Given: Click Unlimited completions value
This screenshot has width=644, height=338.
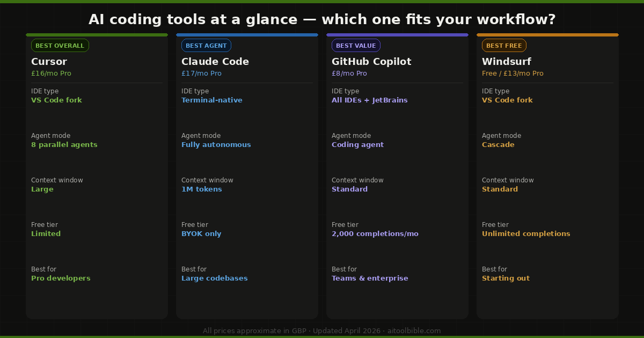Looking at the screenshot, I should click(526, 234).
